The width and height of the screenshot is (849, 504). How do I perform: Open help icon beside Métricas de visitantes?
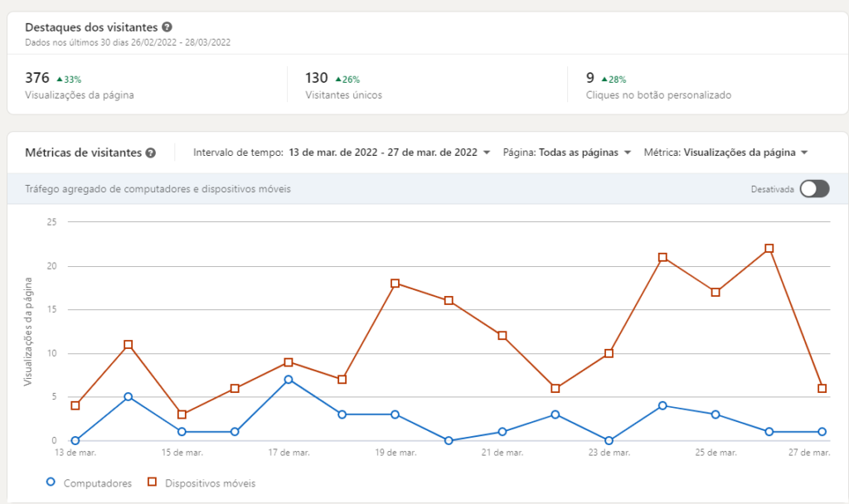[151, 153]
